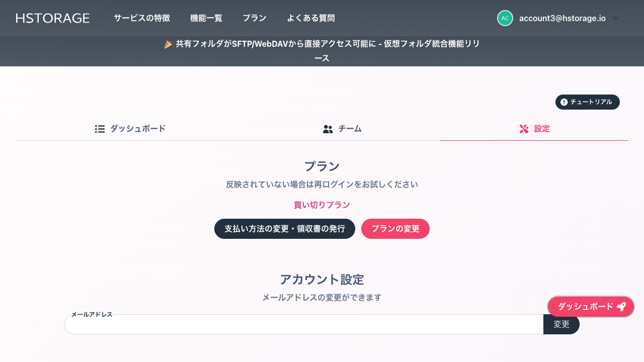The height and width of the screenshot is (362, 644).
Task: Click the party popper emoji in banner
Action: [x=169, y=44]
